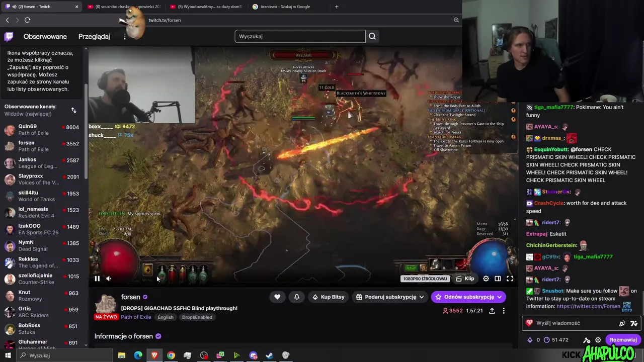644x362 pixels.
Task: Toggle the notification bell for forsen
Action: 297,297
